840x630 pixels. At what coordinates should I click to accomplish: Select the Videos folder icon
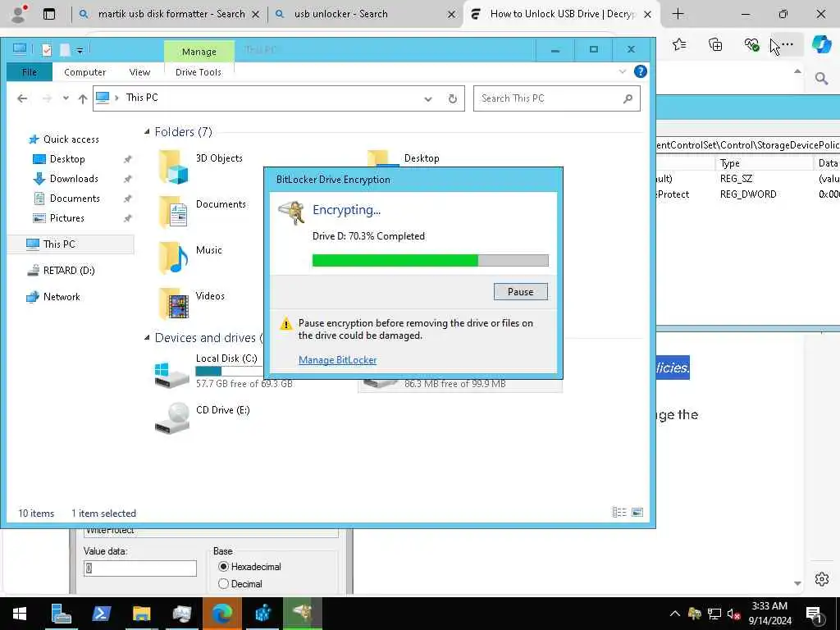174,304
